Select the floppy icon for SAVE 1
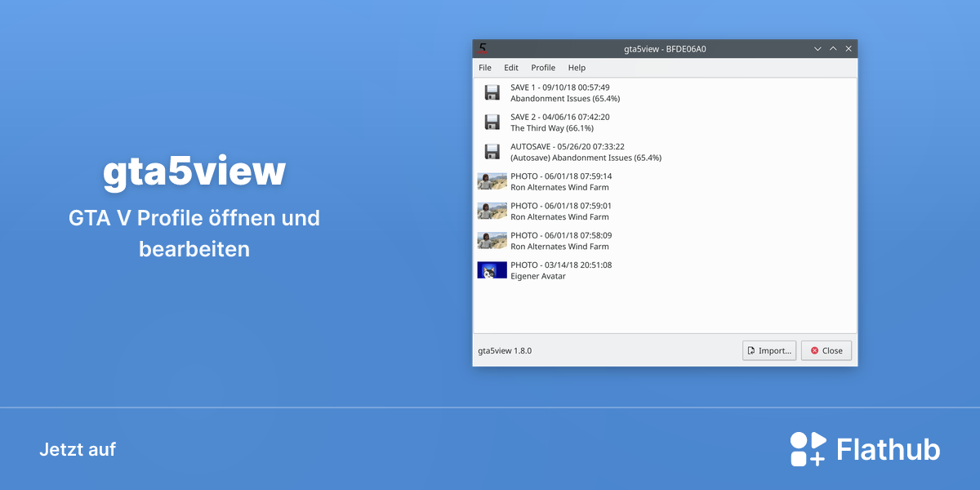 [x=492, y=92]
